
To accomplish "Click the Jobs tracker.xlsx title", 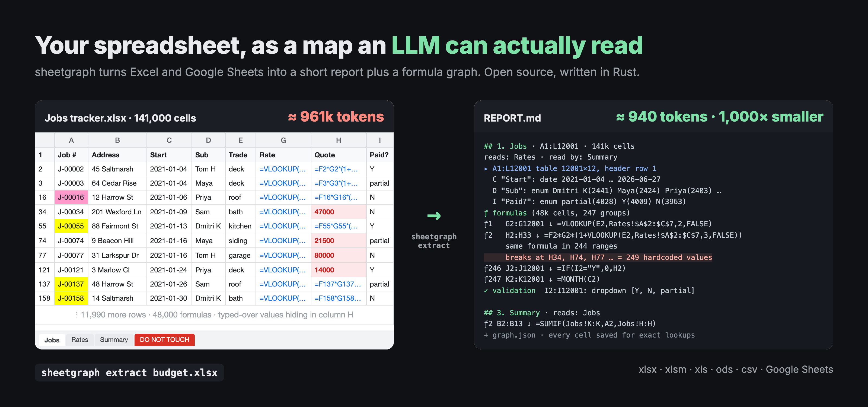I will tap(120, 118).
